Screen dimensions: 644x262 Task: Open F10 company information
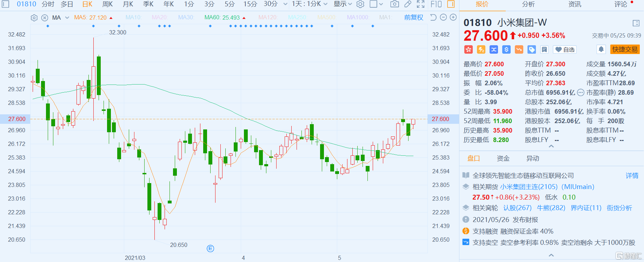click(436, 4)
